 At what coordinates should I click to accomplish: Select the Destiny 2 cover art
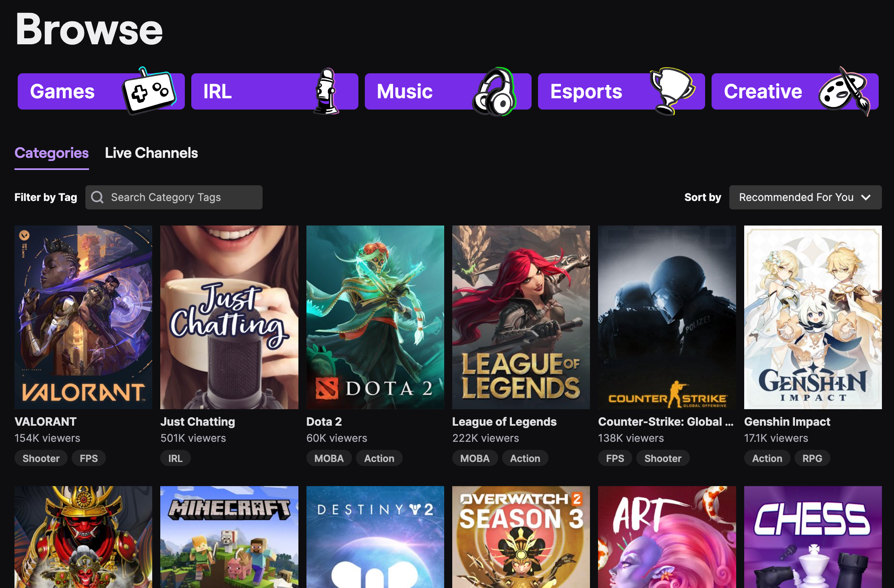[375, 537]
